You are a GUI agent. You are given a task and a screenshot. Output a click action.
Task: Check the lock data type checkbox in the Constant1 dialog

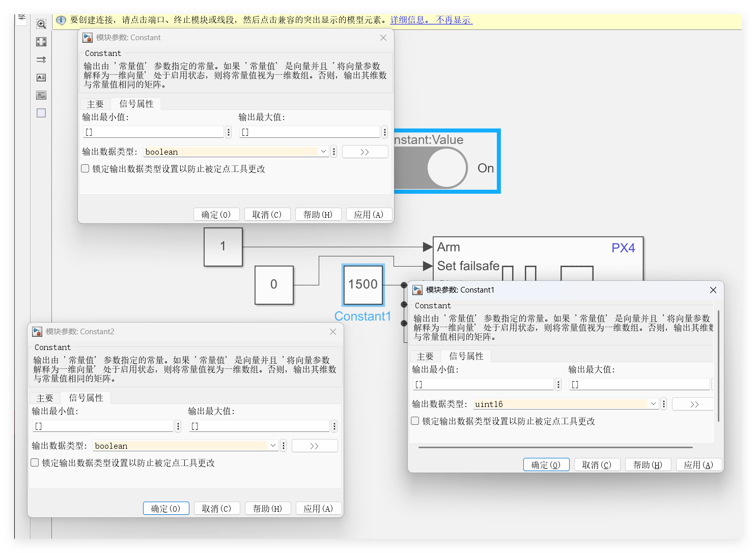point(415,421)
